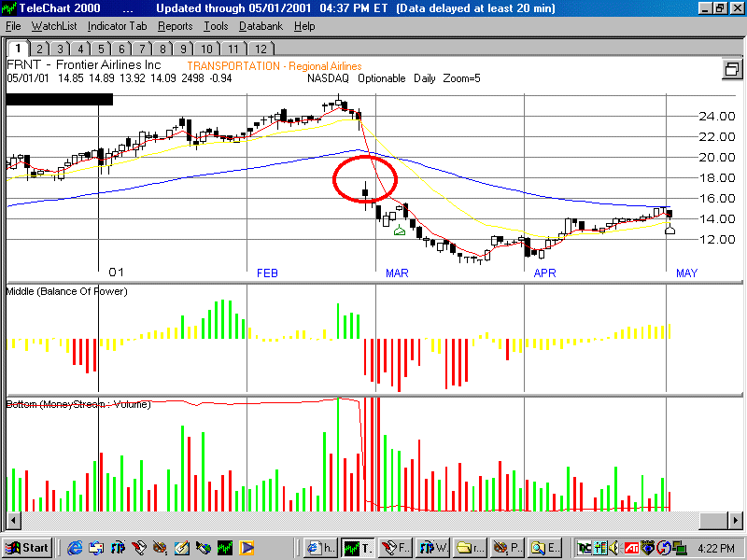Click the chart scrollbar left arrow
This screenshot has width=747, height=560.
(13, 520)
